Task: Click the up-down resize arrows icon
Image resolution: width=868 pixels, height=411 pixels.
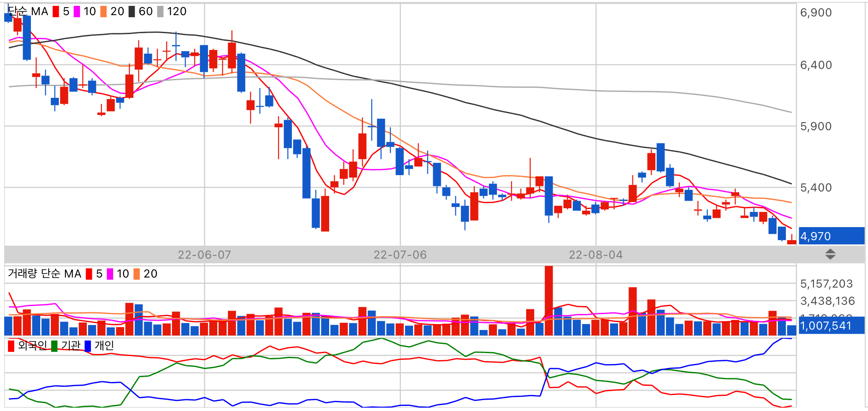Action: click(x=830, y=254)
